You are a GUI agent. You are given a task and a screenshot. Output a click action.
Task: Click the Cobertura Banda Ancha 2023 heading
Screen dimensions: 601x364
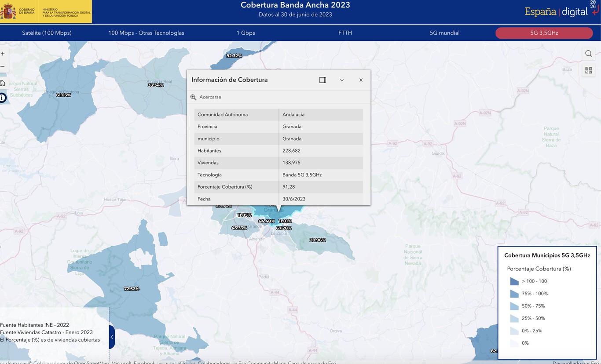(x=295, y=5)
